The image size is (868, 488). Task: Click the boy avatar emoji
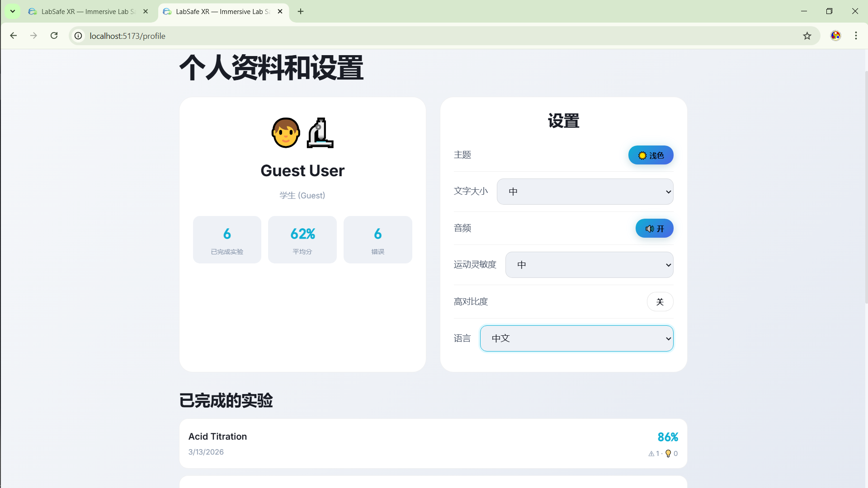(285, 133)
